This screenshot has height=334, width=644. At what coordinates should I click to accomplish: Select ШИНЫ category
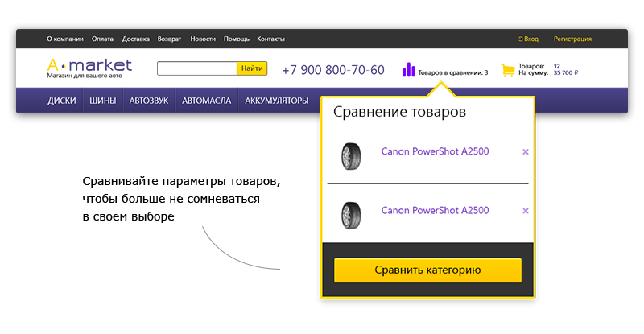(x=103, y=101)
